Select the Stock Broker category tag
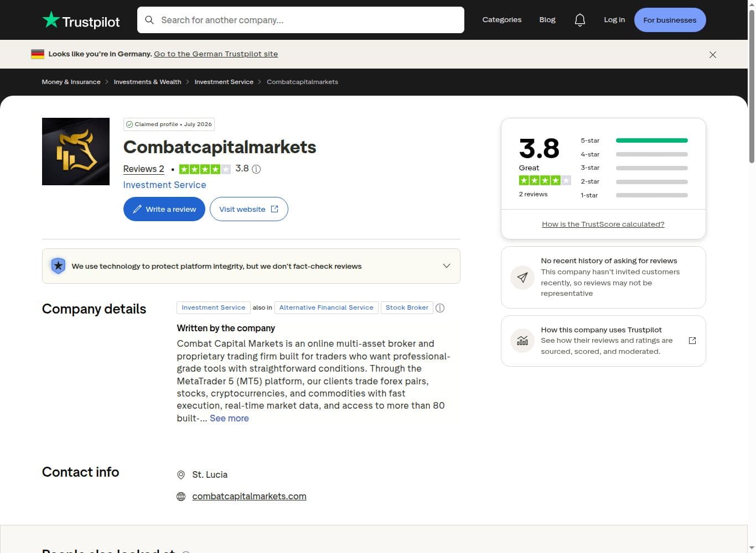This screenshot has height=553, width=756. coord(407,307)
